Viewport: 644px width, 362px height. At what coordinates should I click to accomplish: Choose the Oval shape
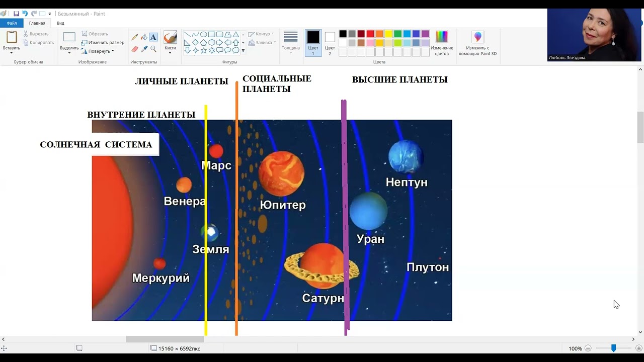tap(204, 34)
